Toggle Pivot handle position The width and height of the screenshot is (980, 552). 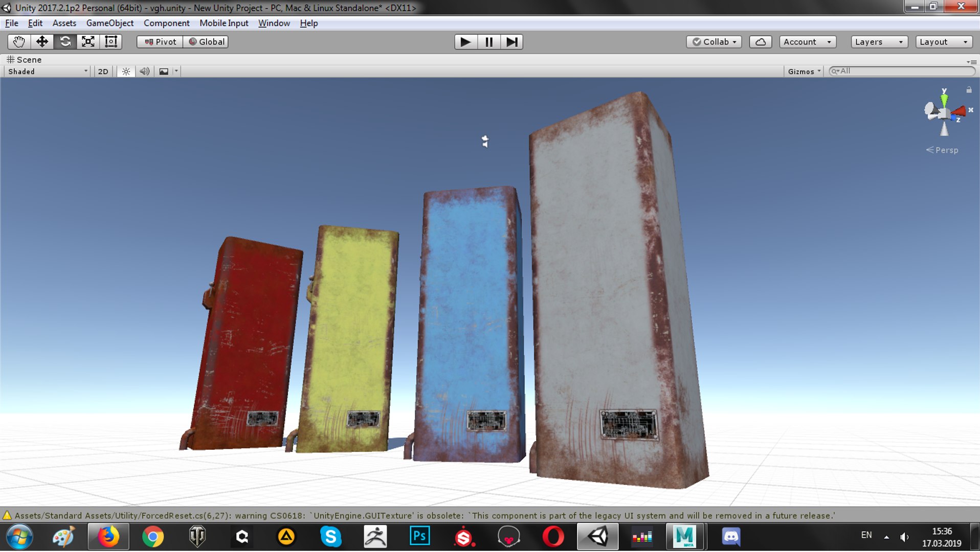point(160,42)
